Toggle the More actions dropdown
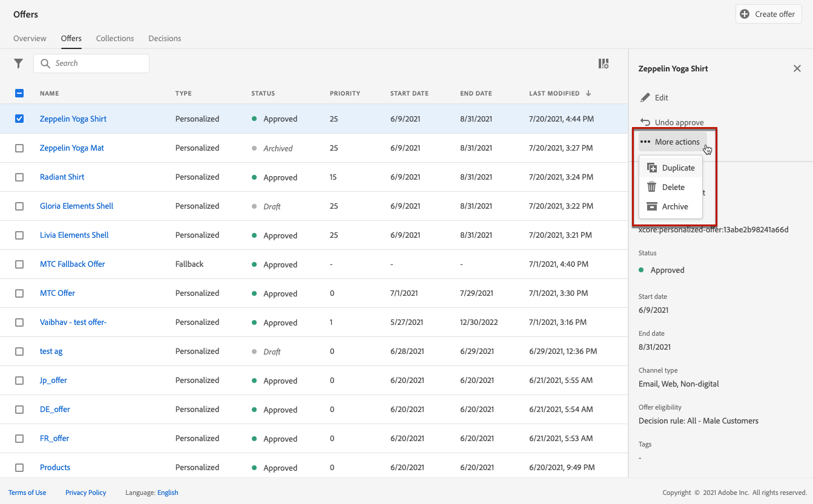Viewport: 813px width, 504px height. pos(672,142)
